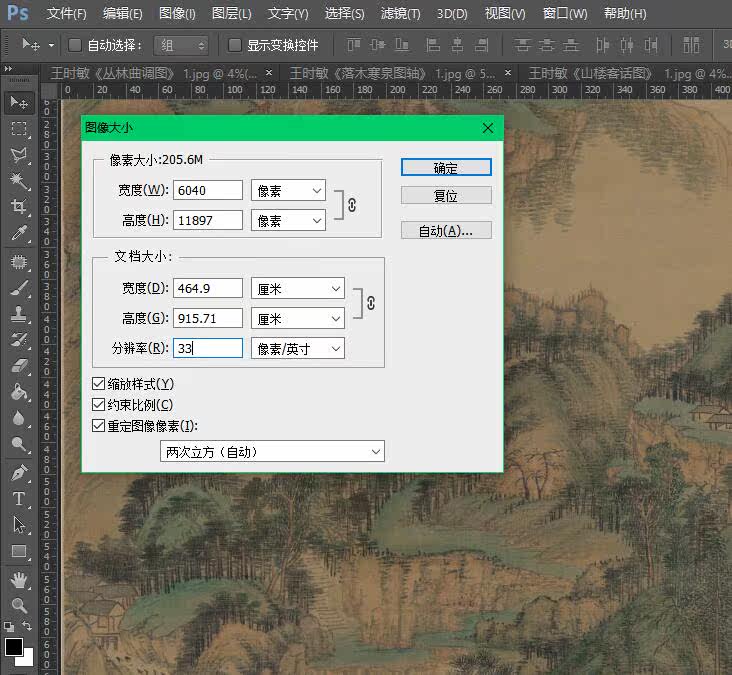732x675 pixels.
Task: Uncheck the 约束比例 checkbox
Action: pyautogui.click(x=98, y=404)
